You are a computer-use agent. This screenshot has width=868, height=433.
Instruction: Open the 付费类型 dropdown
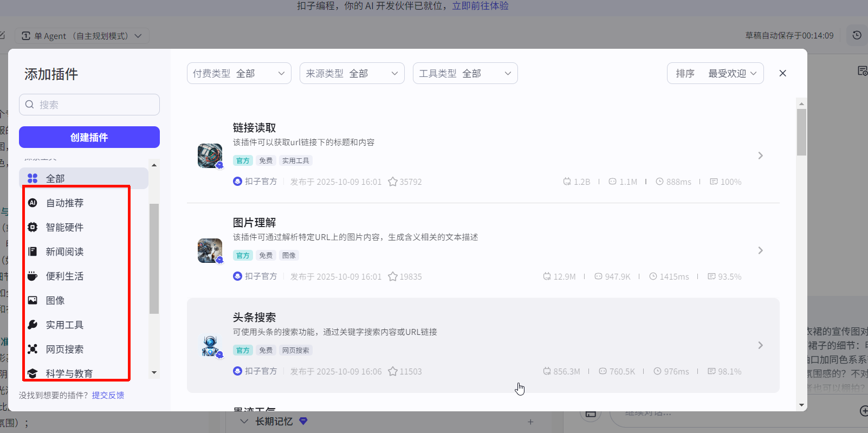pyautogui.click(x=239, y=73)
